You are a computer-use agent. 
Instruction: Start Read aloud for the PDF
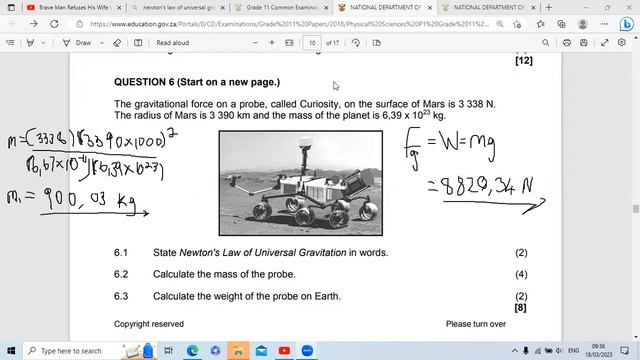click(x=173, y=43)
